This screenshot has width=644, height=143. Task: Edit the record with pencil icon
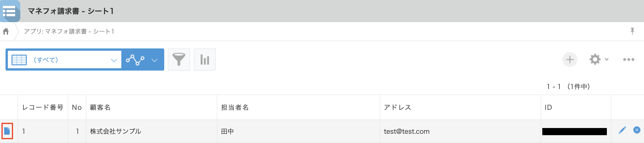click(x=622, y=130)
